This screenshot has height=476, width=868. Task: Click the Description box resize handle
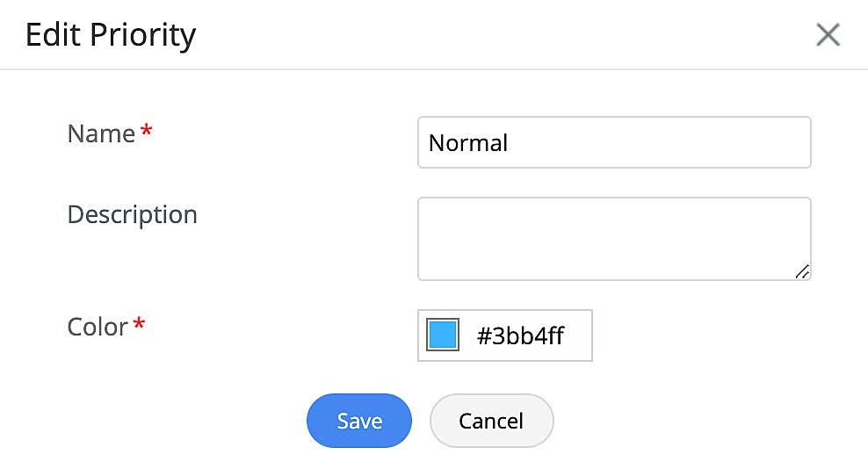click(x=802, y=272)
